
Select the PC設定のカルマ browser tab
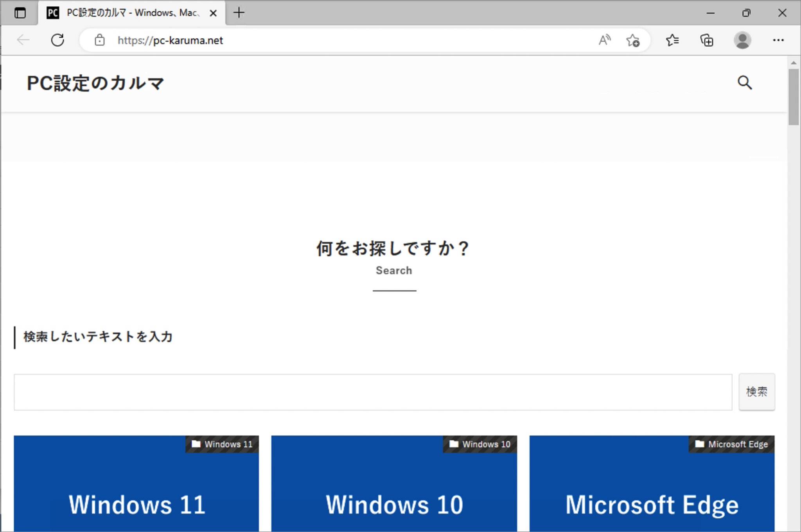129,13
